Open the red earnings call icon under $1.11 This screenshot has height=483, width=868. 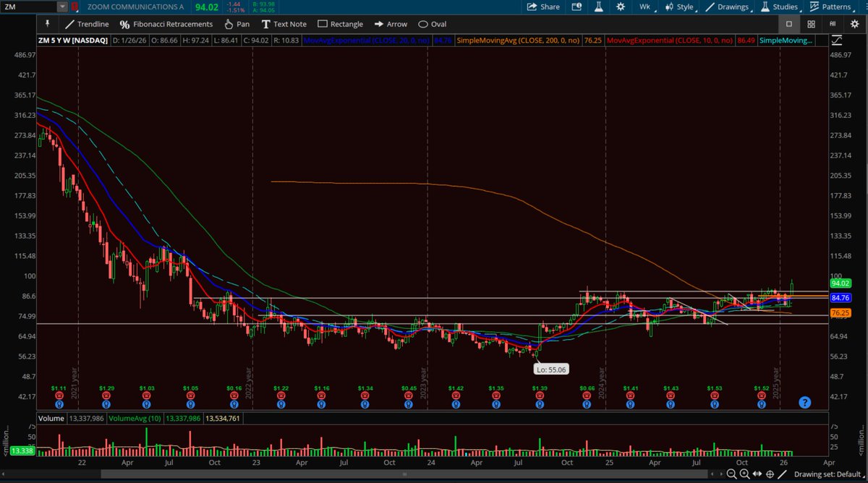[59, 396]
